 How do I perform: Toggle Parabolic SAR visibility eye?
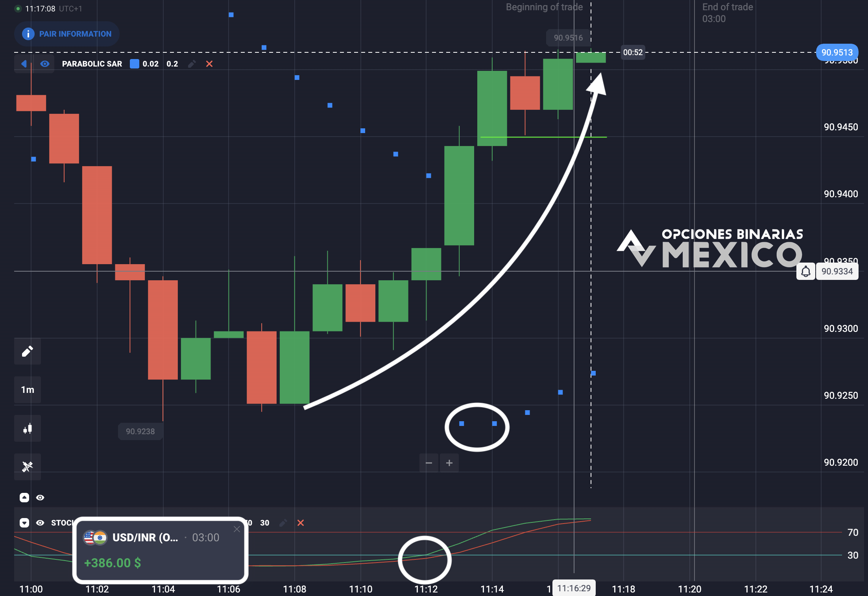click(45, 64)
